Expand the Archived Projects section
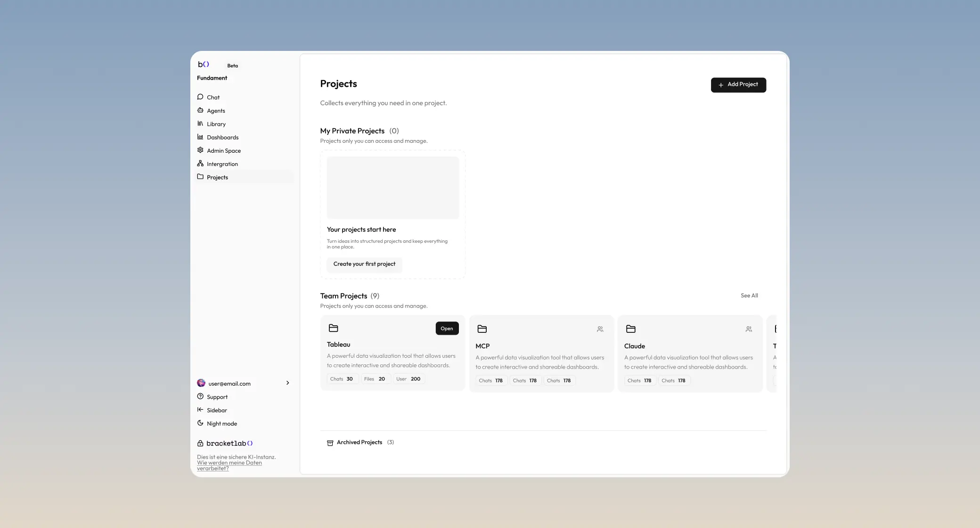The height and width of the screenshot is (528, 980). click(359, 442)
